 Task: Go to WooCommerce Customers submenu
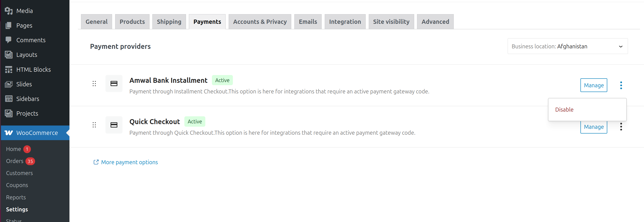click(x=20, y=173)
